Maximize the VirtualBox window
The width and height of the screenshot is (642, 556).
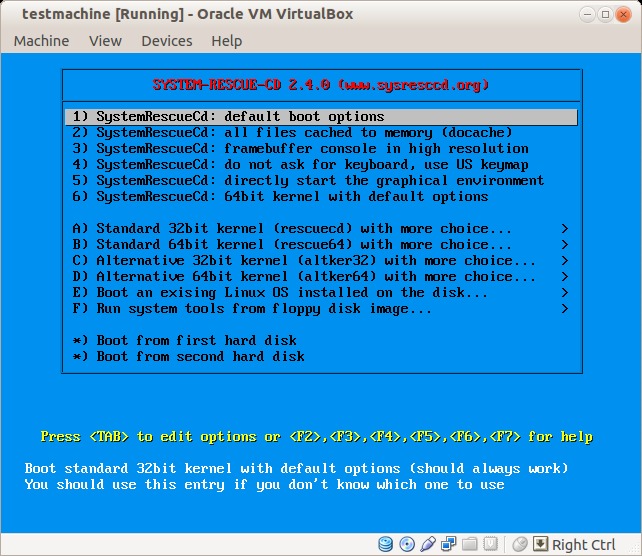(606, 15)
